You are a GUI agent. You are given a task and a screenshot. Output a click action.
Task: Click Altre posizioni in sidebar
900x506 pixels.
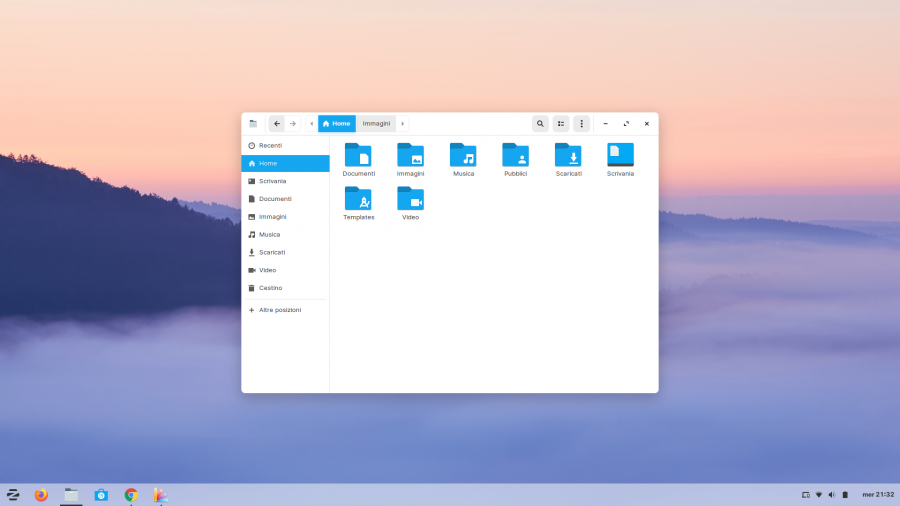[x=279, y=310]
